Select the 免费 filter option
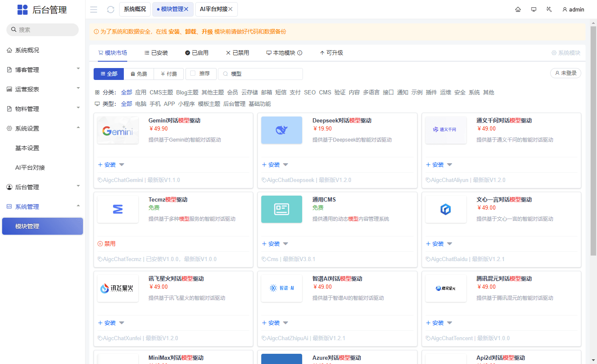This screenshot has width=597, height=364. 139,74
